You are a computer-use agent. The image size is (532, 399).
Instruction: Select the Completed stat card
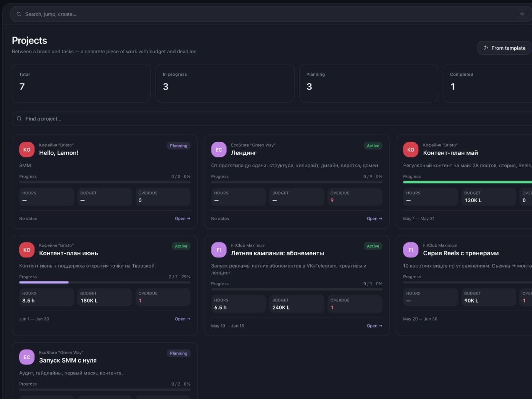[x=487, y=83]
